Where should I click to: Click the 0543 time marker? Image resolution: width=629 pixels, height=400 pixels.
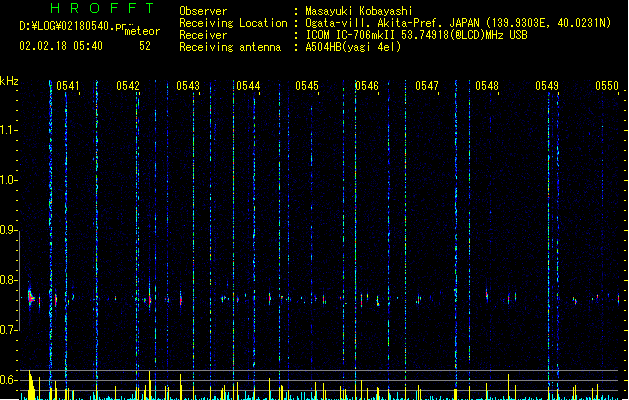tap(188, 86)
